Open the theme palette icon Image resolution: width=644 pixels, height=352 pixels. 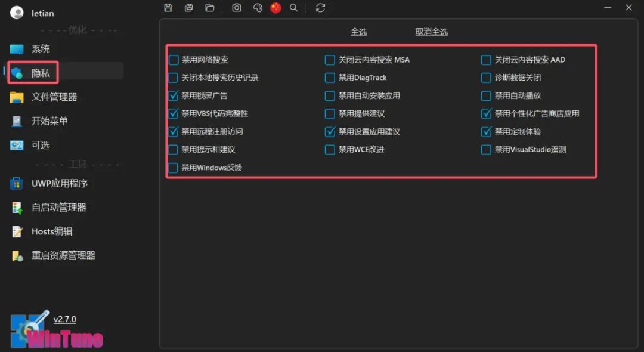tap(258, 8)
